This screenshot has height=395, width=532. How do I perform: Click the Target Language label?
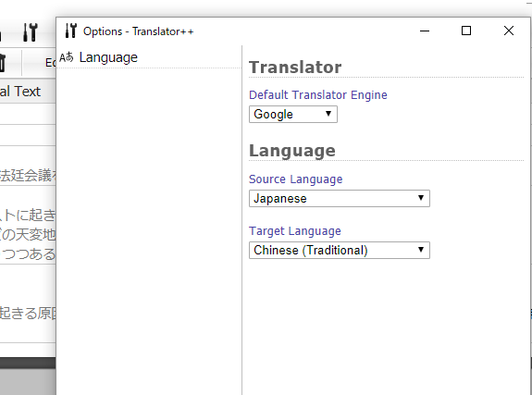pos(295,231)
